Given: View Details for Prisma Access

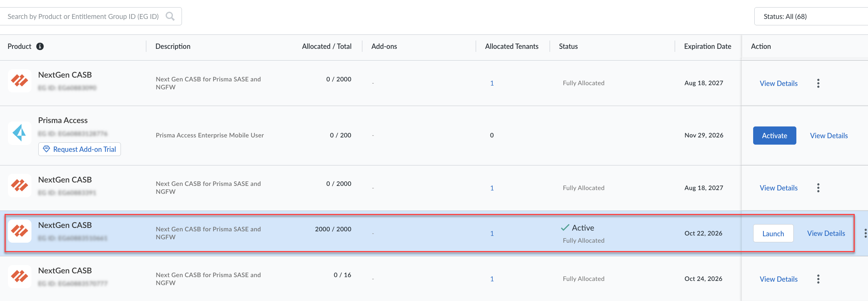Looking at the screenshot, I should 829,136.
